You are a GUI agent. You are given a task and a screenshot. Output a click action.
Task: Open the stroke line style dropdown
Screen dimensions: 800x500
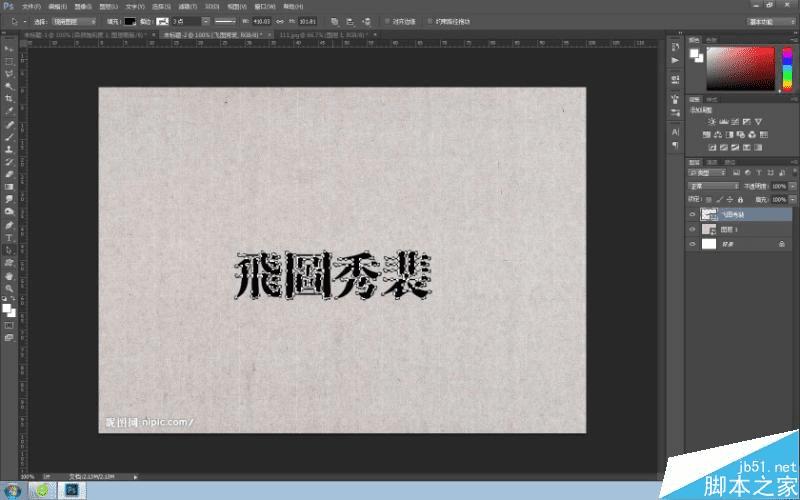[225, 21]
